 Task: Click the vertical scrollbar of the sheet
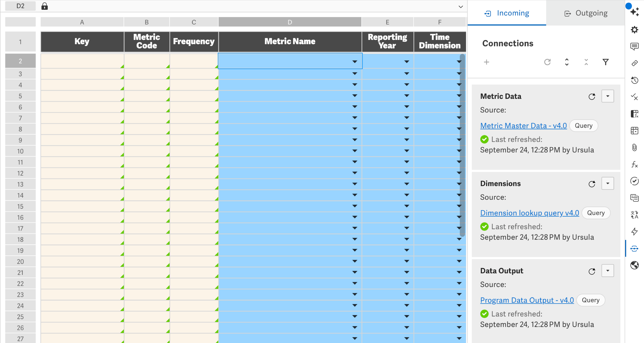coord(462,145)
